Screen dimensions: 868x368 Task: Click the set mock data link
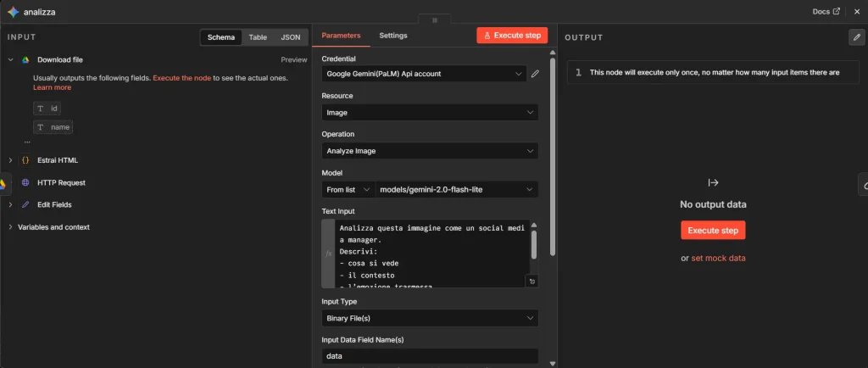coord(719,259)
